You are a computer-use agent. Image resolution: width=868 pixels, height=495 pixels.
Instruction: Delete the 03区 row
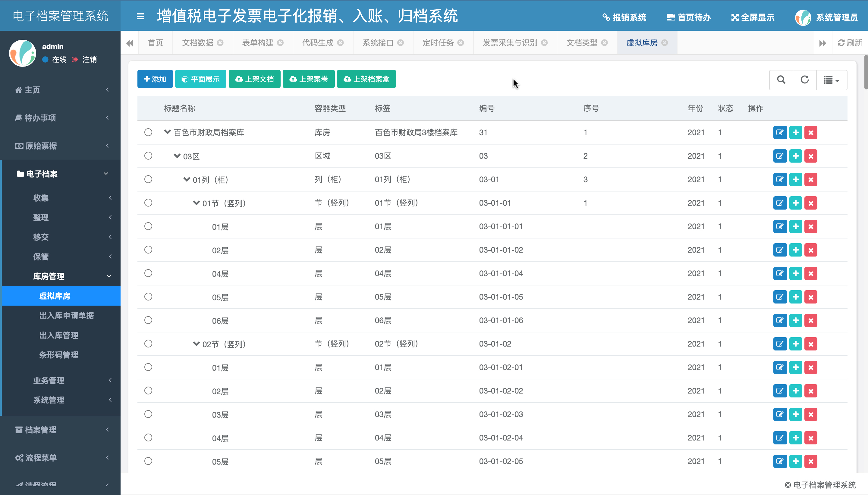(x=811, y=156)
